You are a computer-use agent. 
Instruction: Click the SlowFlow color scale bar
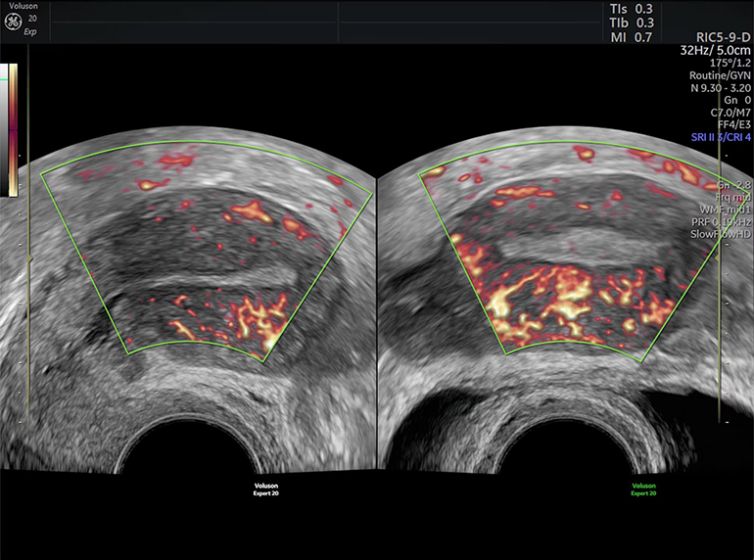point(12,131)
